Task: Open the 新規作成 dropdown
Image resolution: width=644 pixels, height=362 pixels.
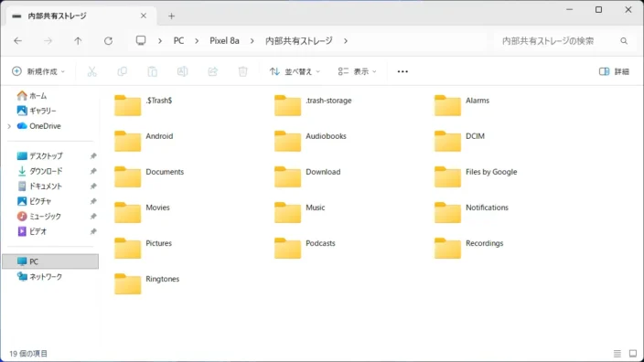Action: tap(38, 71)
